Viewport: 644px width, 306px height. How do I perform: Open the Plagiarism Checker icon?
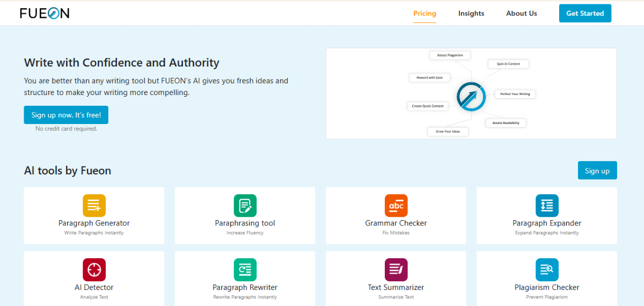click(x=547, y=269)
